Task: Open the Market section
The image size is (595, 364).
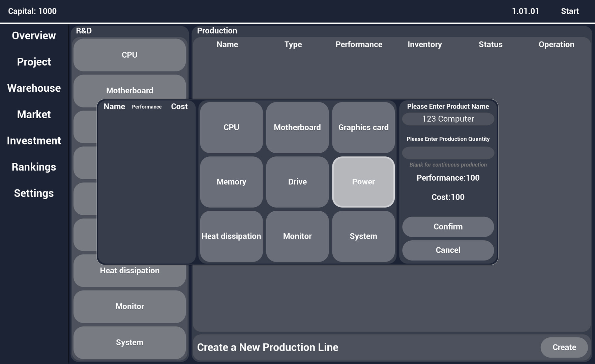Action: point(34,115)
